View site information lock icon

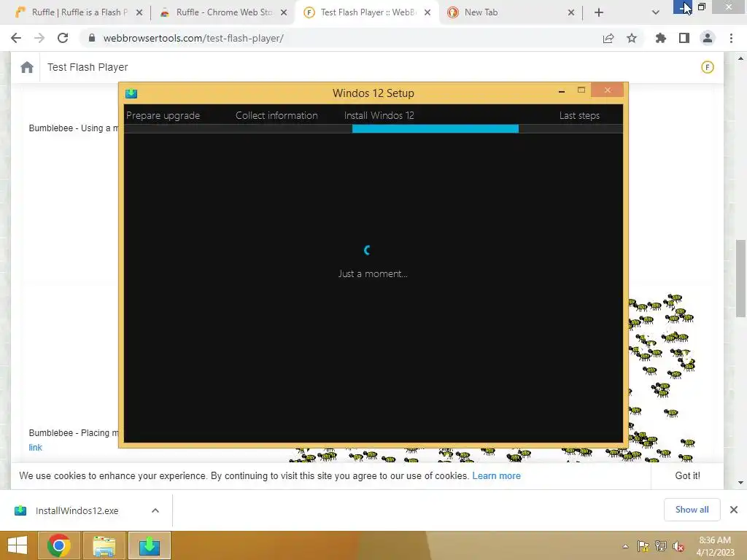pyautogui.click(x=92, y=38)
